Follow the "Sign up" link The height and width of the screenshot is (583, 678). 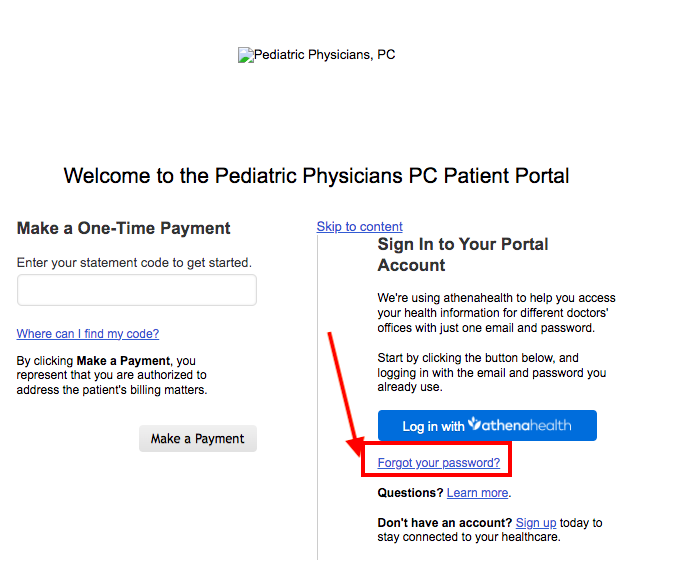pos(536,523)
